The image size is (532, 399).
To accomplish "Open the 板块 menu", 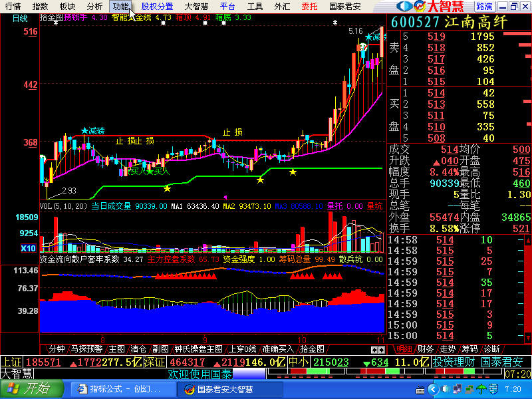I will click(67, 6).
